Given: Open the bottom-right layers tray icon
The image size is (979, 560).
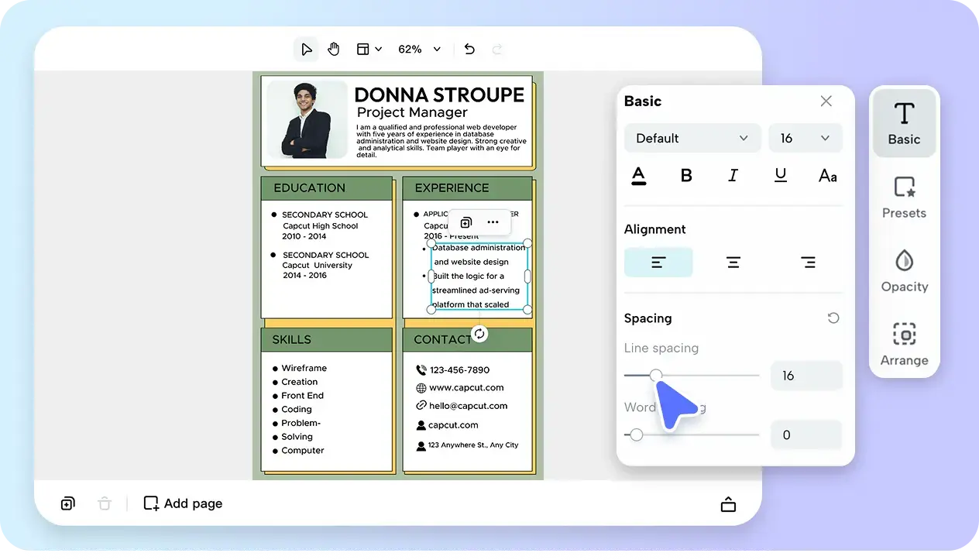Looking at the screenshot, I should (x=728, y=504).
